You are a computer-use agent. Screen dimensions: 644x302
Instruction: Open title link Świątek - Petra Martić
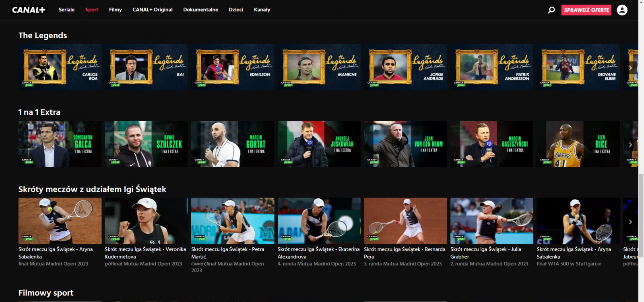(228, 253)
